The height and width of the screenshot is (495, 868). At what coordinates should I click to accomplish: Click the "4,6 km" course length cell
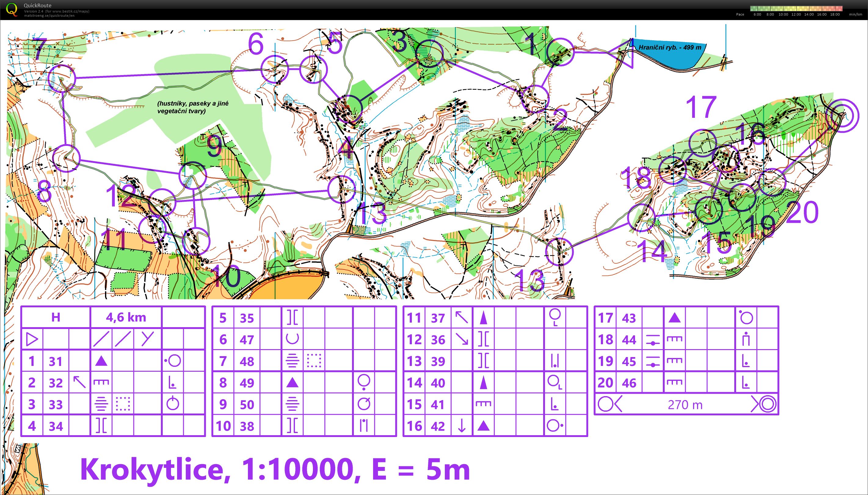click(126, 317)
